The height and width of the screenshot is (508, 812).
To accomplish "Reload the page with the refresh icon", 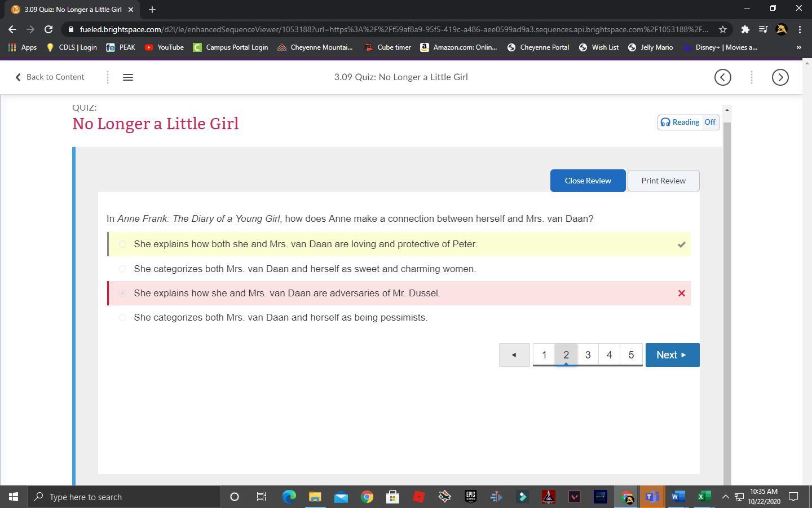I will pyautogui.click(x=48, y=29).
